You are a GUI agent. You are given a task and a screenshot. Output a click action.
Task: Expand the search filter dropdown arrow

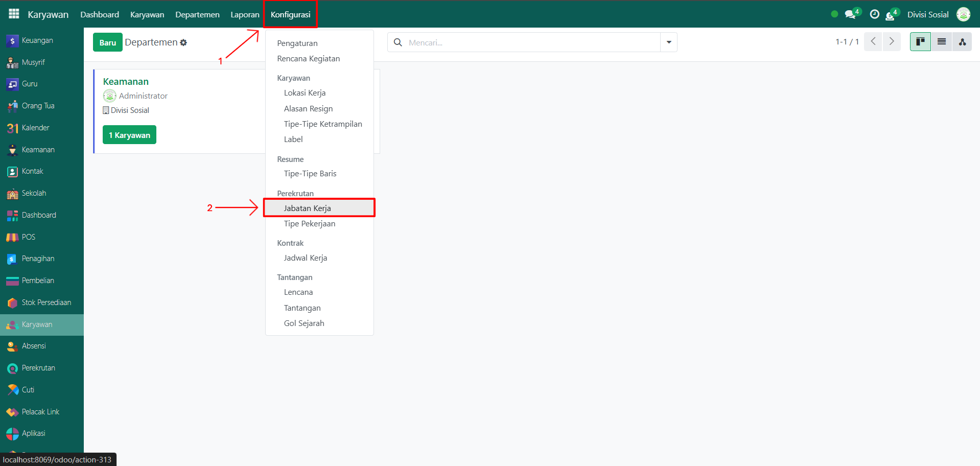pos(669,42)
